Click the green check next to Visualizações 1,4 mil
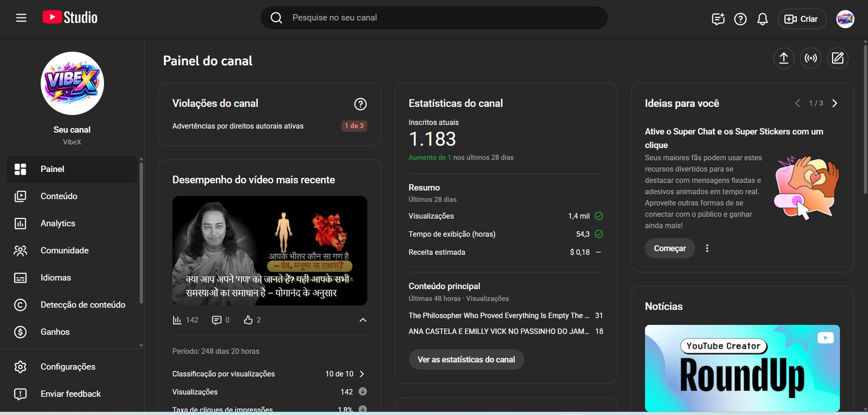Screen dimensions: 868x415 [x=599, y=216]
